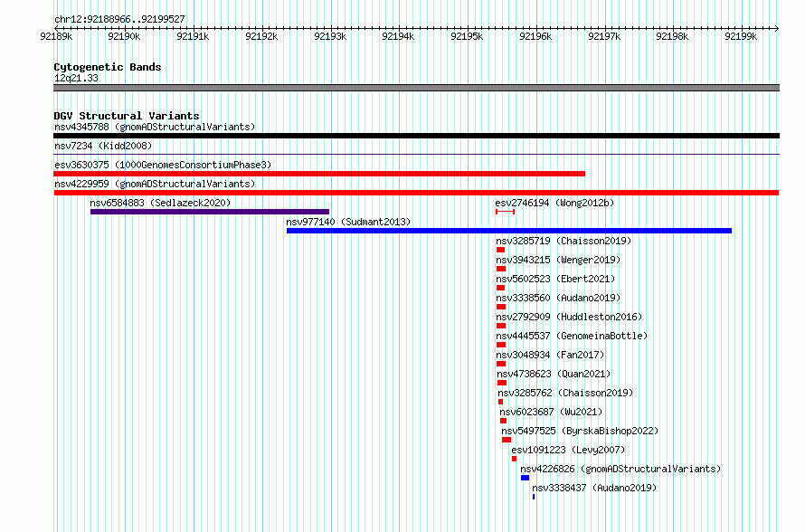Select the 12q21.33 band label
The image size is (805, 532).
click(76, 78)
